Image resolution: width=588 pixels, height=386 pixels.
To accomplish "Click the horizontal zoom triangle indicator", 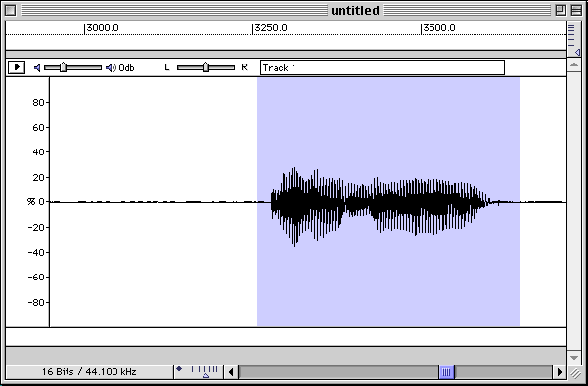I will [205, 375].
